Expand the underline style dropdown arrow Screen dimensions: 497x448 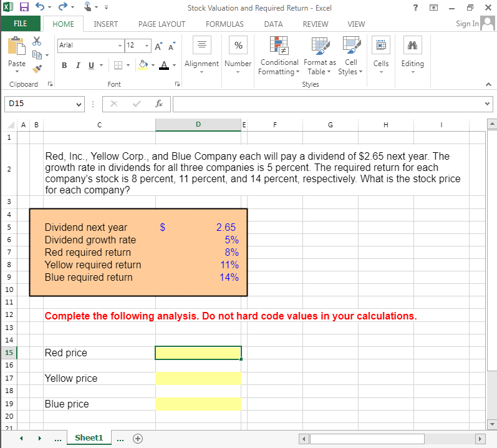click(x=102, y=66)
